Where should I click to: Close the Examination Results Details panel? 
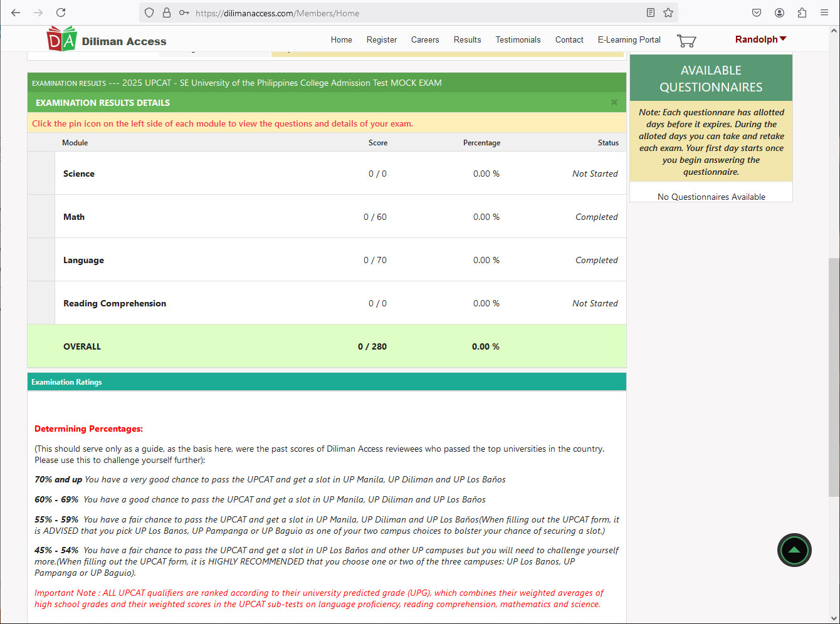[614, 102]
